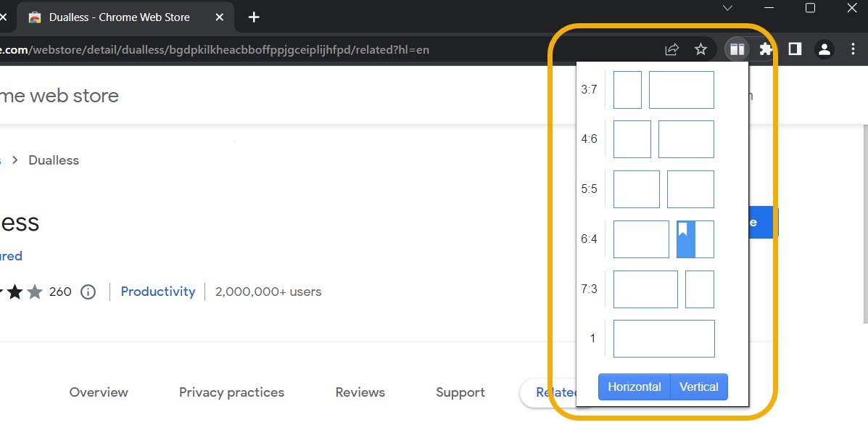Open the Chrome profile avatar menu
This screenshot has height=425, width=868.
[x=824, y=49]
